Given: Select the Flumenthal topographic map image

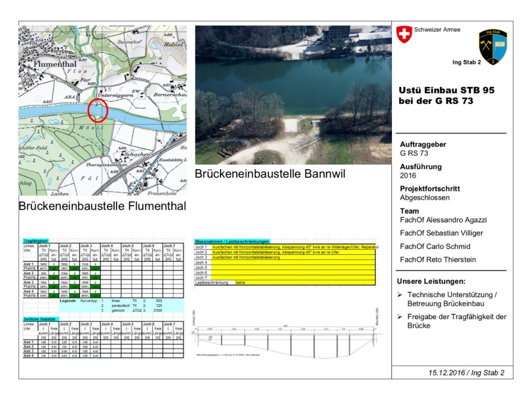Looking at the screenshot, I should pyautogui.click(x=103, y=111).
